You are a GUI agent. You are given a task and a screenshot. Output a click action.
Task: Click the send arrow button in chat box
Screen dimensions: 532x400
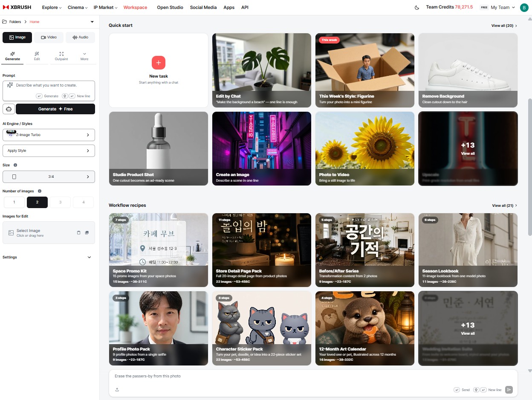[x=509, y=390]
